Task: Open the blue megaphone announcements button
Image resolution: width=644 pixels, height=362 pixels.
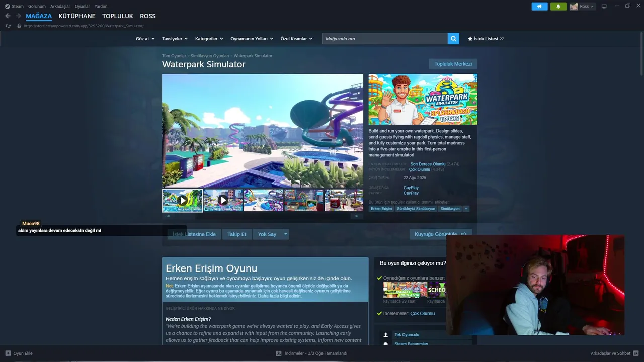Action: [x=539, y=6]
